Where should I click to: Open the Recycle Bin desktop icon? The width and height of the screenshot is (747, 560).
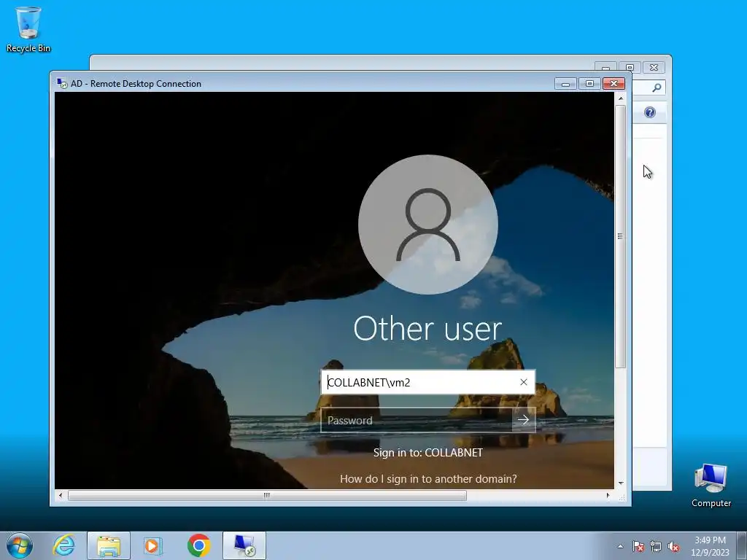point(28,29)
